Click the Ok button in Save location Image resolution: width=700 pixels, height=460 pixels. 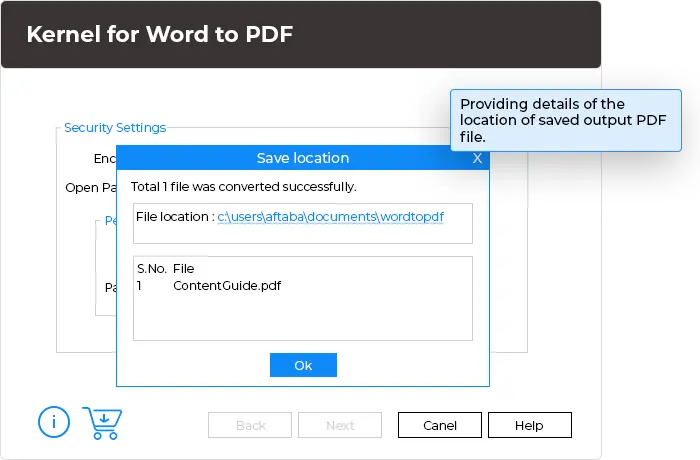303,365
